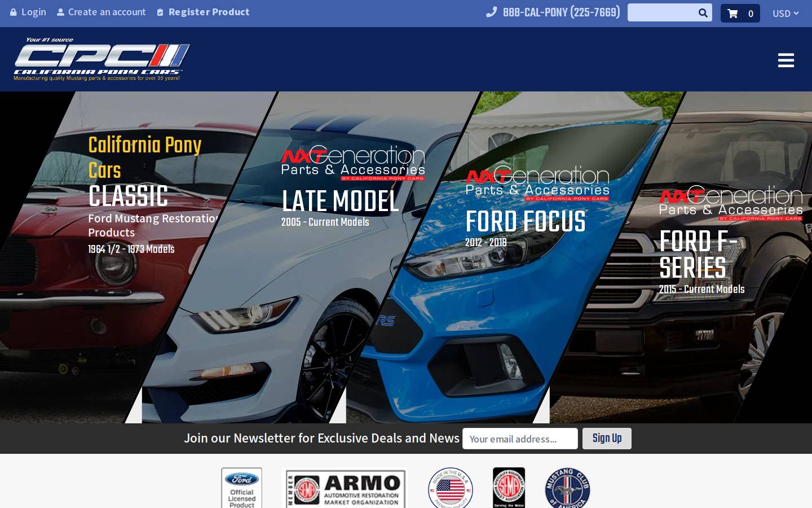Open the Login link
This screenshot has height=508, width=812.
[x=34, y=12]
